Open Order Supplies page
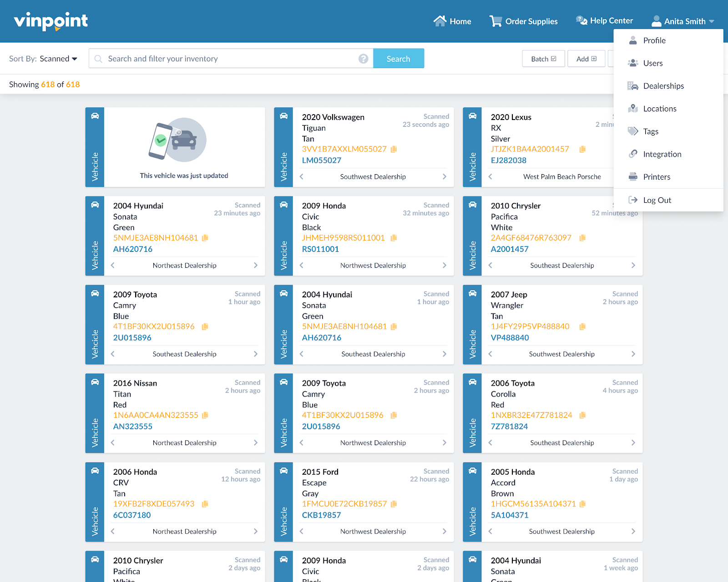Image resolution: width=728 pixels, height=582 pixels. tap(523, 21)
